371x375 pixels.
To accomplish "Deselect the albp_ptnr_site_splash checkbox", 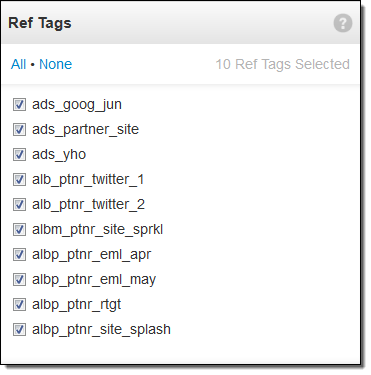I will (x=19, y=329).
